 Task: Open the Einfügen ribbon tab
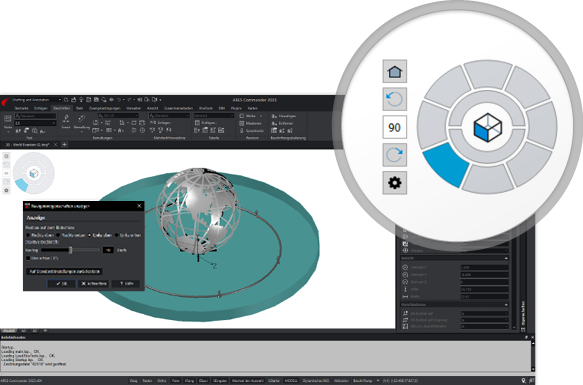pyautogui.click(x=41, y=108)
